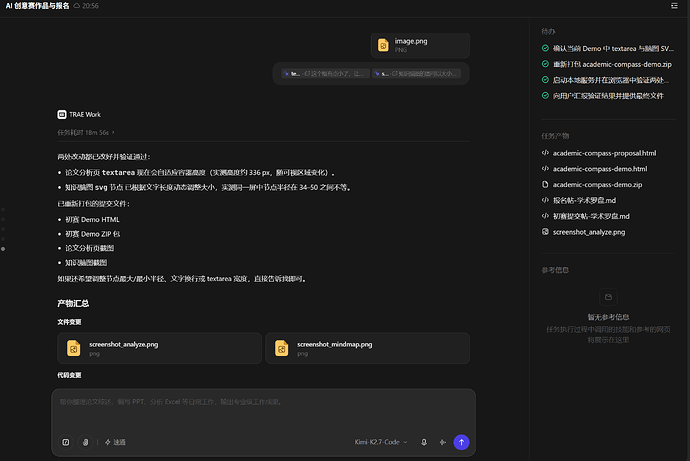This screenshot has width=690, height=461.
Task: Click the 文件变更 subheading
Action: tap(69, 322)
